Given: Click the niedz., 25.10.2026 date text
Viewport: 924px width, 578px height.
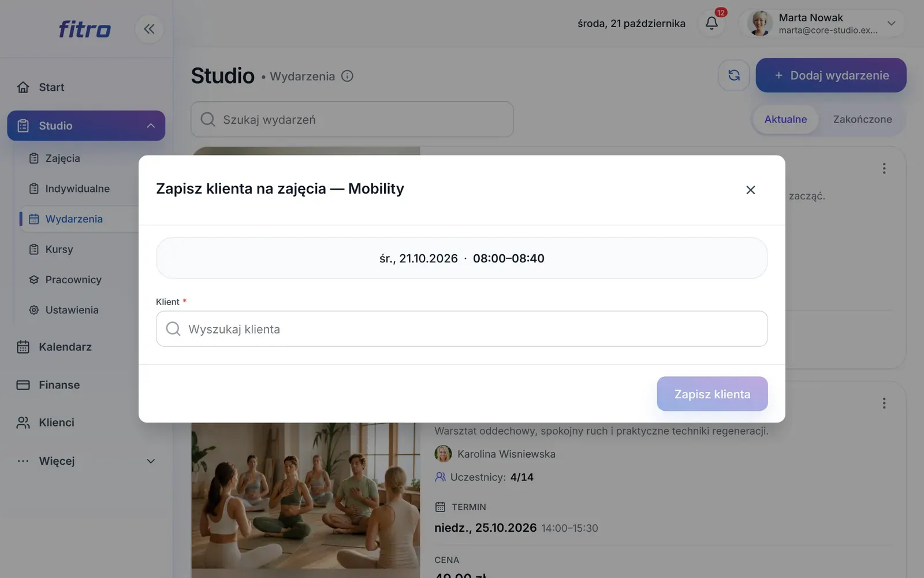Looking at the screenshot, I should (x=485, y=528).
